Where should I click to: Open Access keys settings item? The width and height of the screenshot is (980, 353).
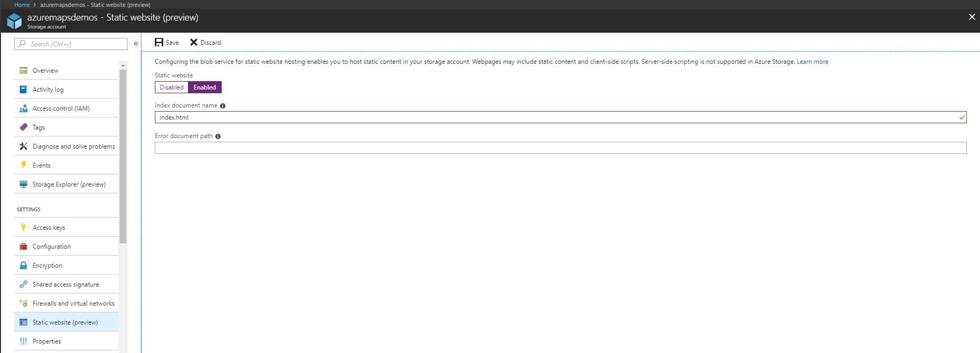coord(66,228)
